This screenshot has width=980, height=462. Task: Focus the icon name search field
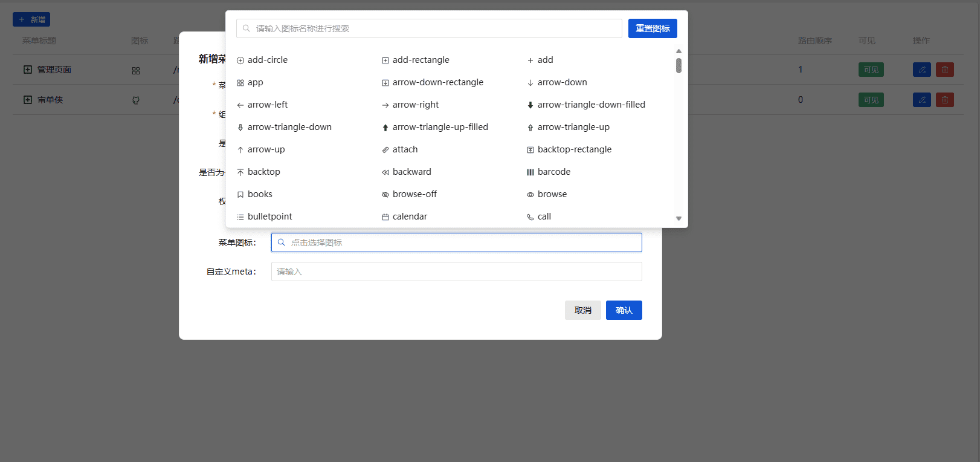pyautogui.click(x=429, y=28)
